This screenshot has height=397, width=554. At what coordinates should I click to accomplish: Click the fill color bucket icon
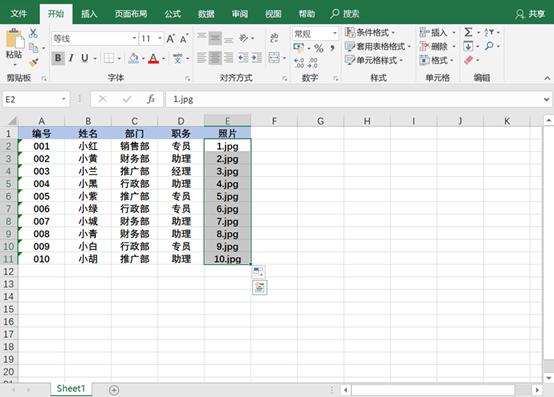point(134,58)
